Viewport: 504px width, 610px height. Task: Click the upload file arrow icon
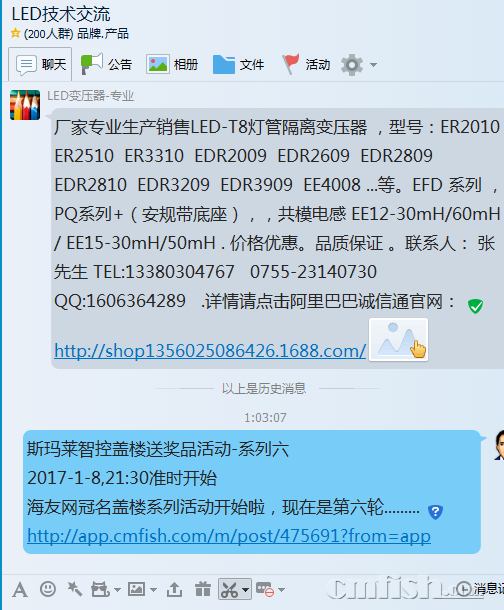click(x=174, y=589)
